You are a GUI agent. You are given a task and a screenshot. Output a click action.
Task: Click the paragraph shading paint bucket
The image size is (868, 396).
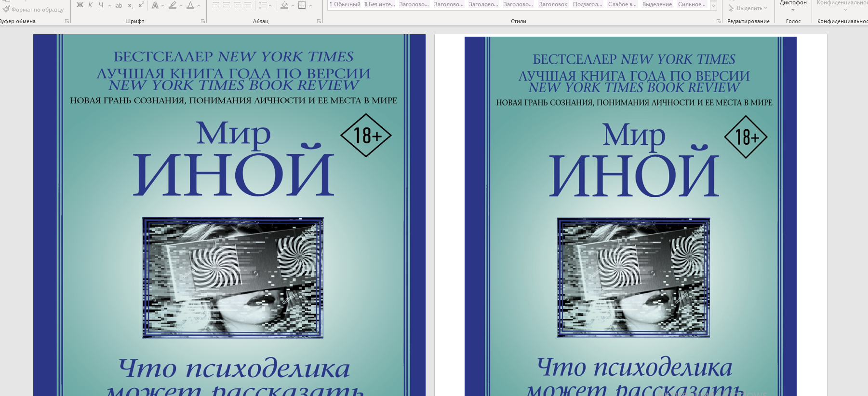pyautogui.click(x=284, y=5)
